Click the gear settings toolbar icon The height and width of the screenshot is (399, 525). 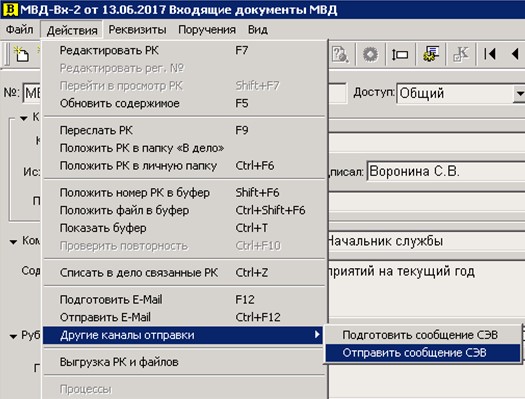[370, 54]
